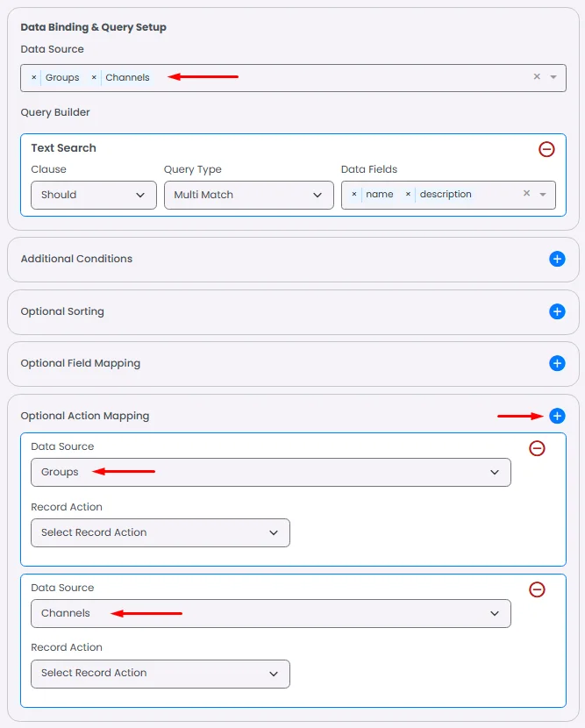The image size is (585, 728).
Task: Delete the Groups action mapping block
Action: (537, 448)
